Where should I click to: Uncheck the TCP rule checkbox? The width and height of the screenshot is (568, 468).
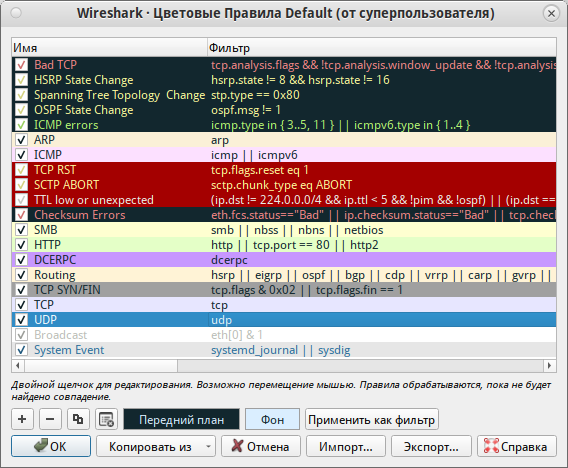(x=21, y=305)
